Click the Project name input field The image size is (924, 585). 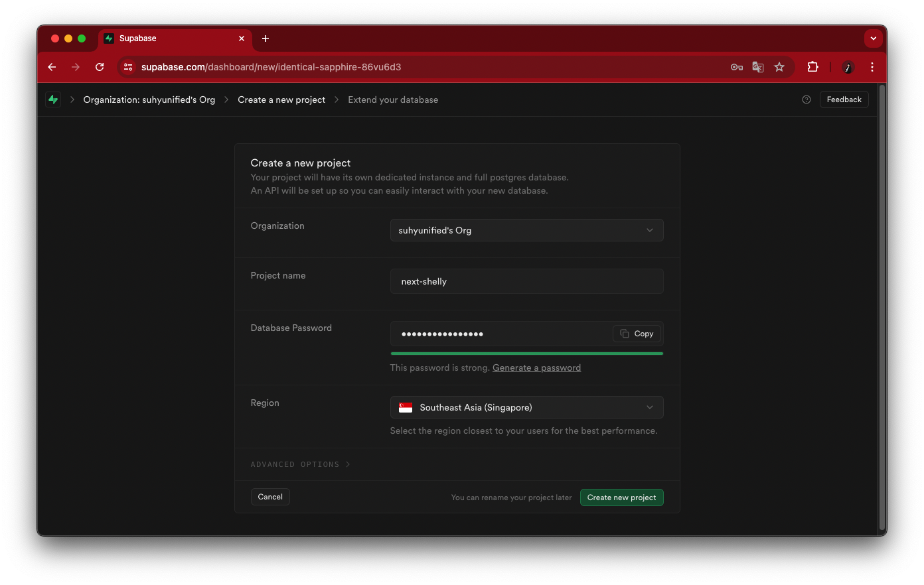527,281
